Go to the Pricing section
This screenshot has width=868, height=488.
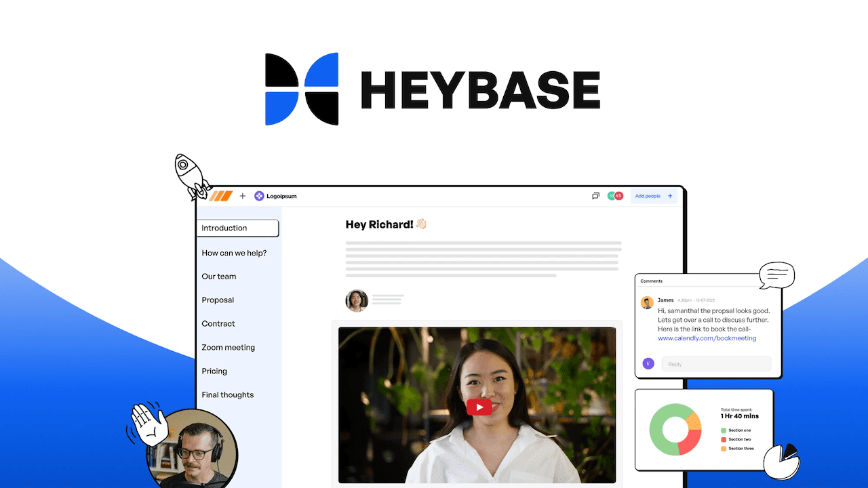pos(214,371)
